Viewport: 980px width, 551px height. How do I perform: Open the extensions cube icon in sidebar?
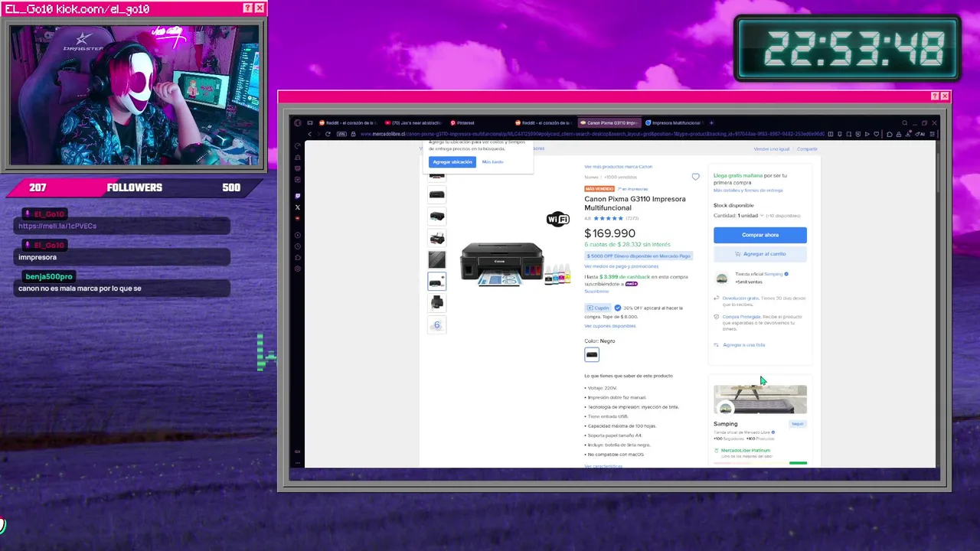click(x=298, y=257)
